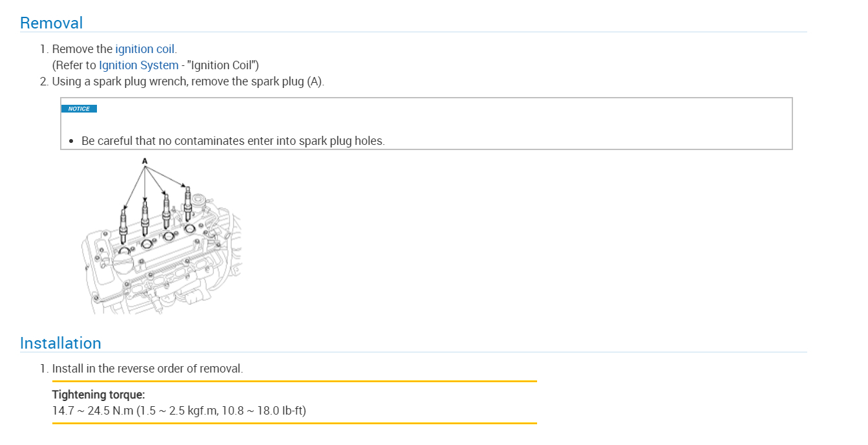Viewport: 868px width, 445px height.
Task: Click the "ignition coil" link
Action: click(145, 49)
